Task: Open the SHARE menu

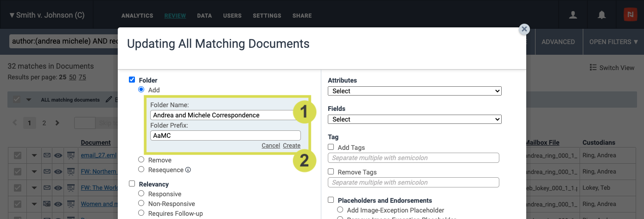Action: click(x=302, y=16)
